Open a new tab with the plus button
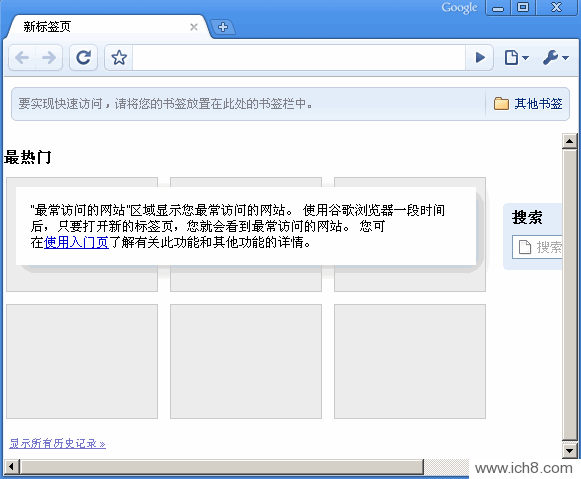The width and height of the screenshot is (581, 479). pos(223,27)
